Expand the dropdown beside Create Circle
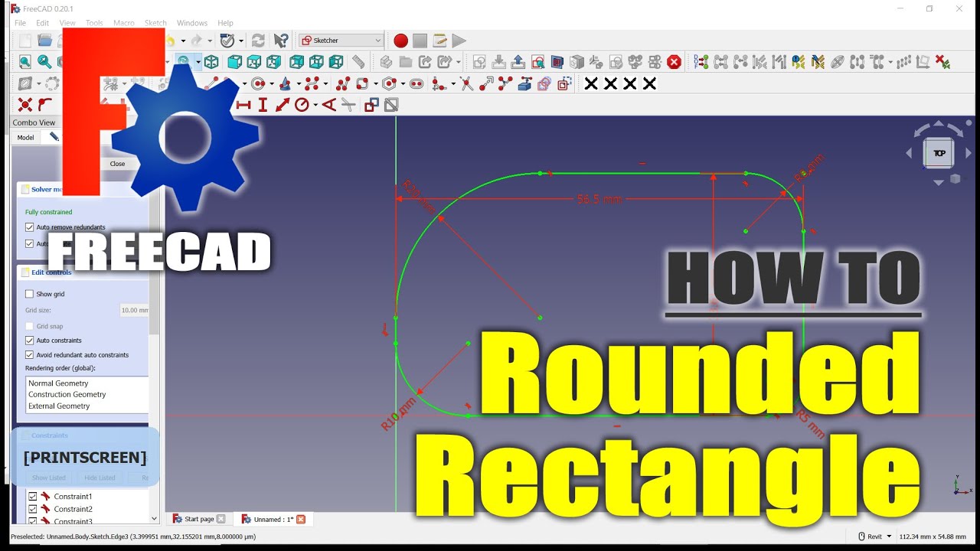 (270, 83)
